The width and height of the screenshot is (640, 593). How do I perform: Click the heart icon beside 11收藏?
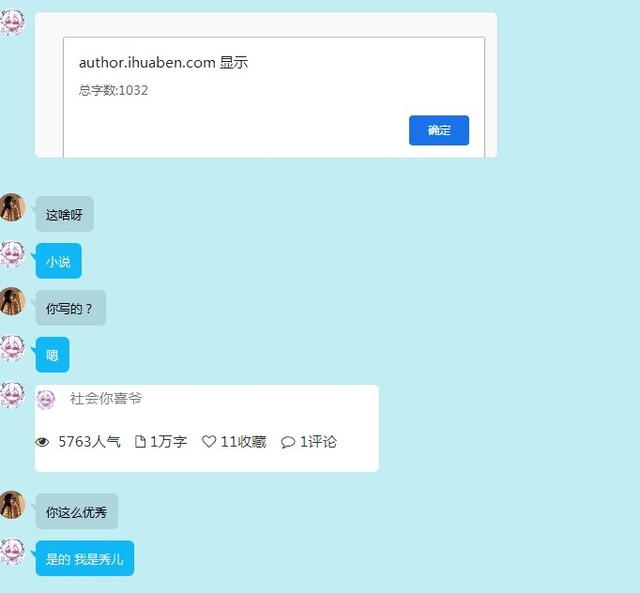coord(209,441)
